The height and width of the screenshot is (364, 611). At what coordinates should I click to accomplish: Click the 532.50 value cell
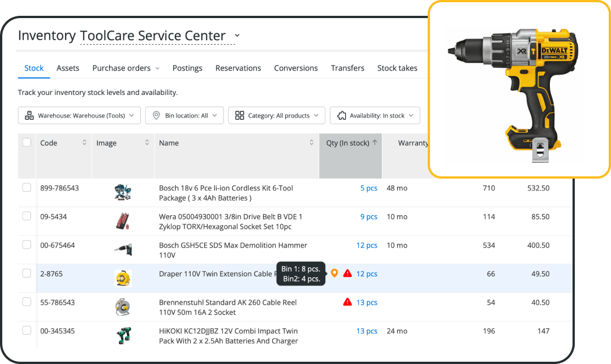point(538,188)
